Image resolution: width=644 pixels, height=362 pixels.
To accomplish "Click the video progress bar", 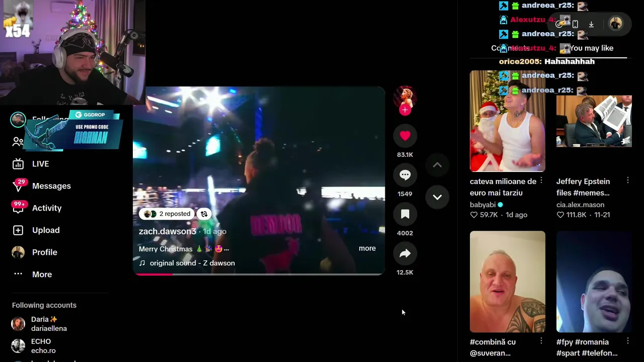I will coord(259,274).
